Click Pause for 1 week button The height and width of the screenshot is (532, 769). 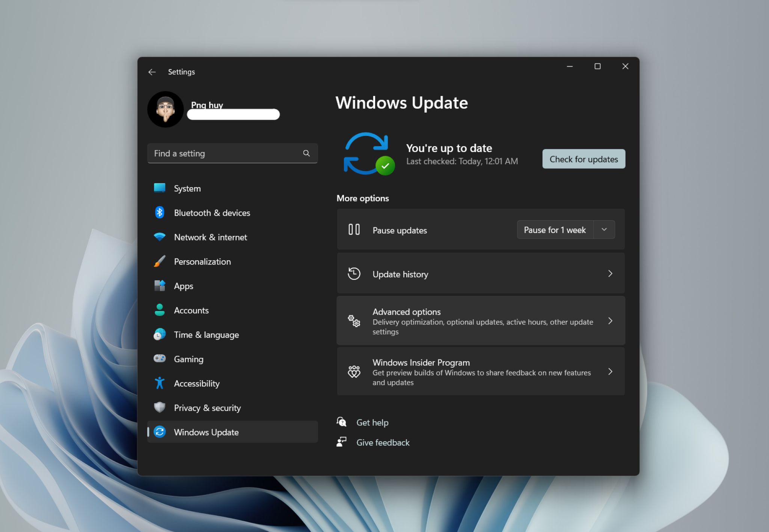(x=555, y=230)
